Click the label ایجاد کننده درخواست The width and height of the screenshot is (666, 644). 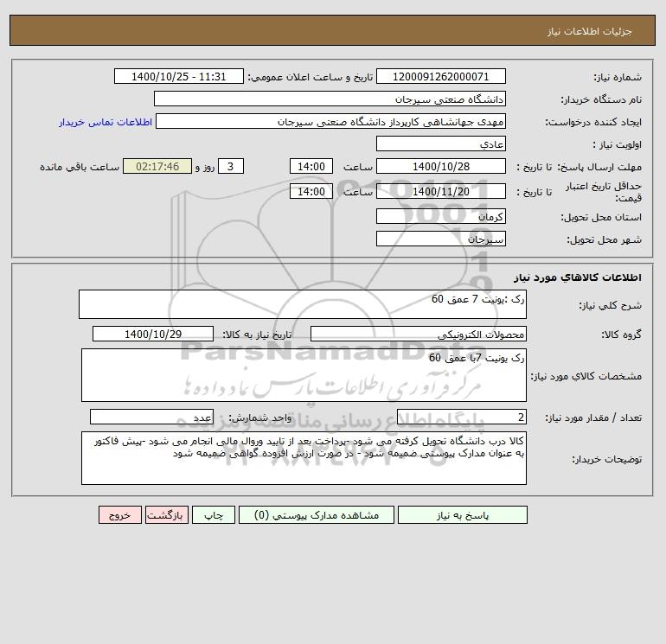(x=593, y=122)
